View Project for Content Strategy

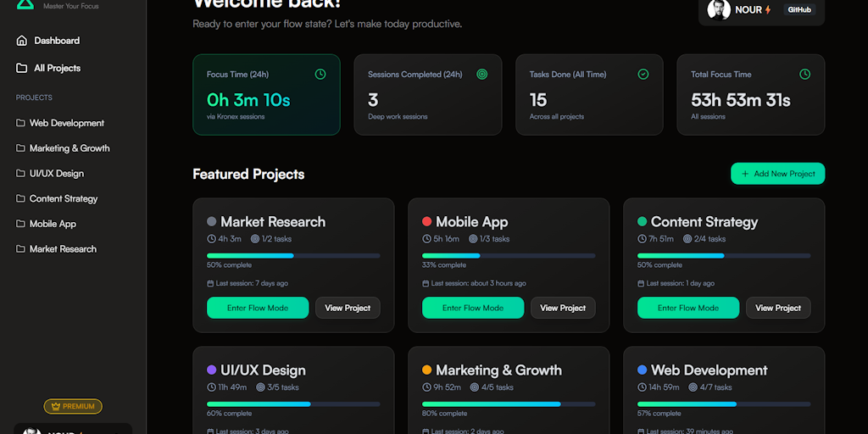point(778,308)
